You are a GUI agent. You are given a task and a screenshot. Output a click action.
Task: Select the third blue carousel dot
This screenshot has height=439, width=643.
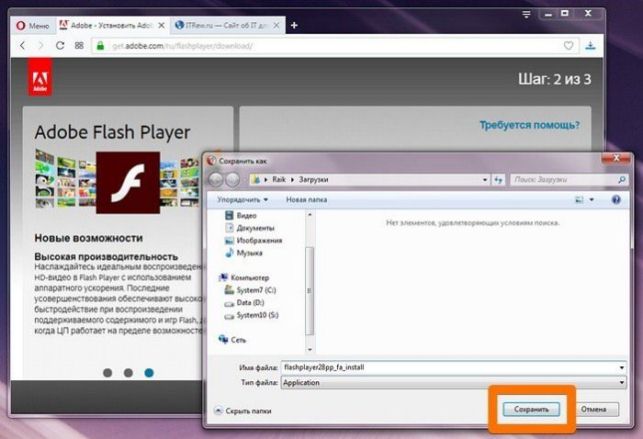149,373
